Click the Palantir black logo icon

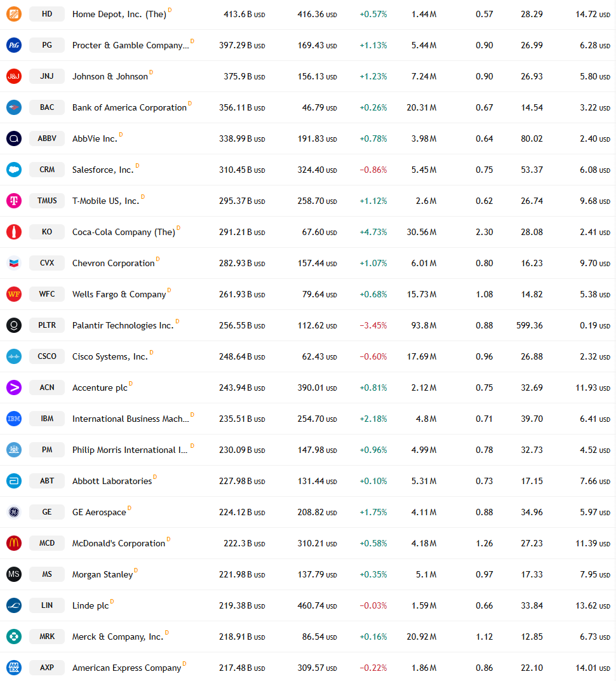tap(14, 325)
